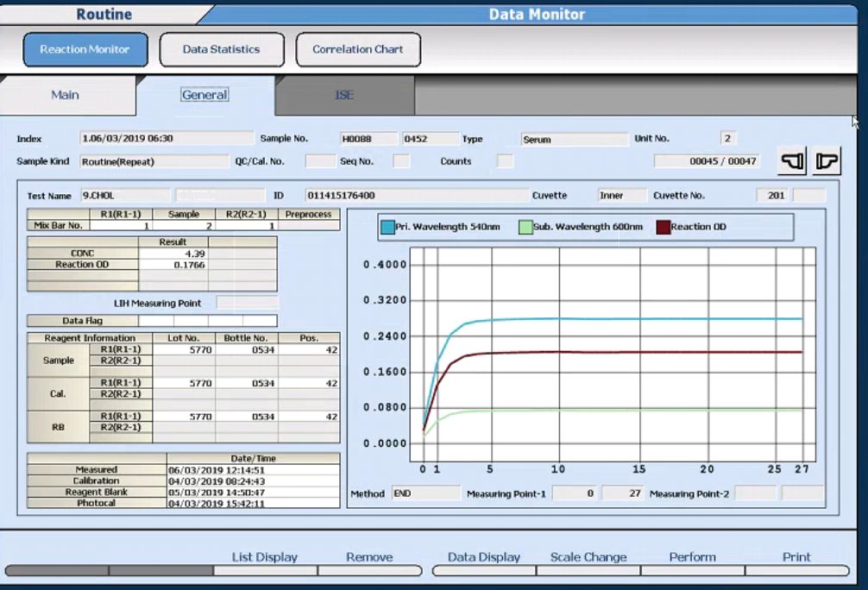The image size is (868, 590).
Task: Click the first Measuring Point-2 empty field
Action: click(756, 493)
